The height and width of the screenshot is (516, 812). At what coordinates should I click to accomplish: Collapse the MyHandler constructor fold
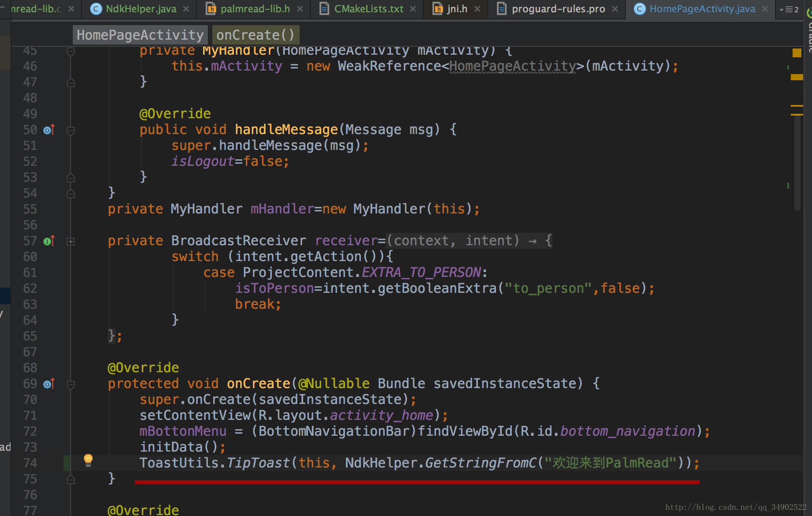pyautogui.click(x=71, y=51)
